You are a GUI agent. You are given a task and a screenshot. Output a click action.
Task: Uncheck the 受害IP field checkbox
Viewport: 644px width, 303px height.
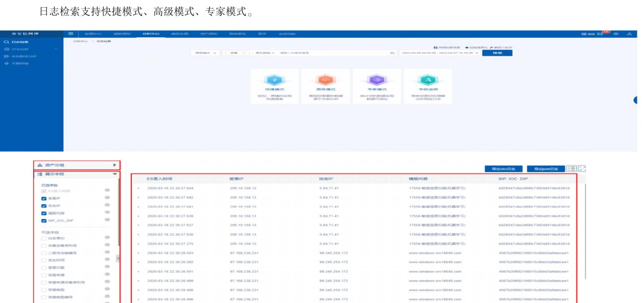click(x=44, y=199)
